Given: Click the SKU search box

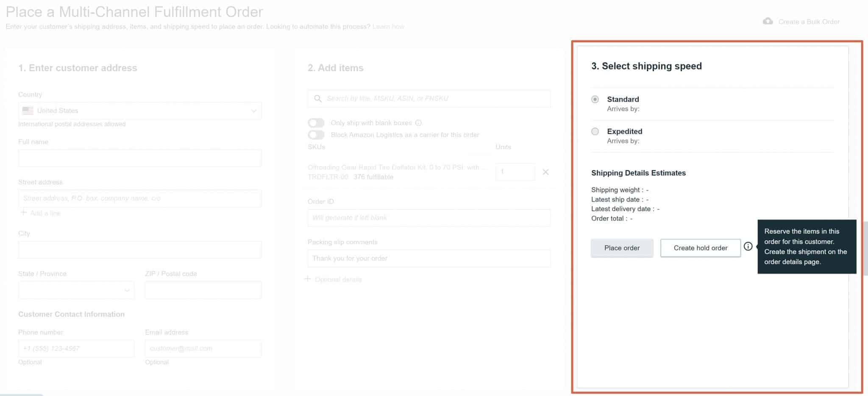Looking at the screenshot, I should pos(429,98).
